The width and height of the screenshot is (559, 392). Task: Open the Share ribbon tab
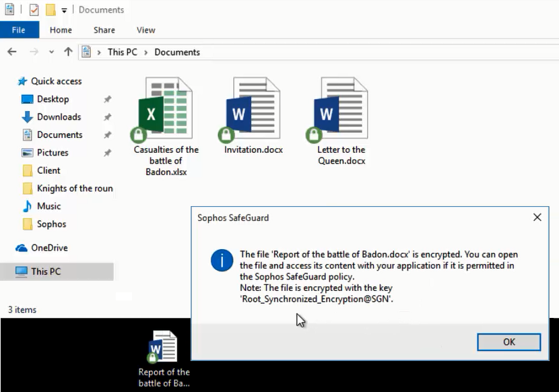tap(104, 30)
